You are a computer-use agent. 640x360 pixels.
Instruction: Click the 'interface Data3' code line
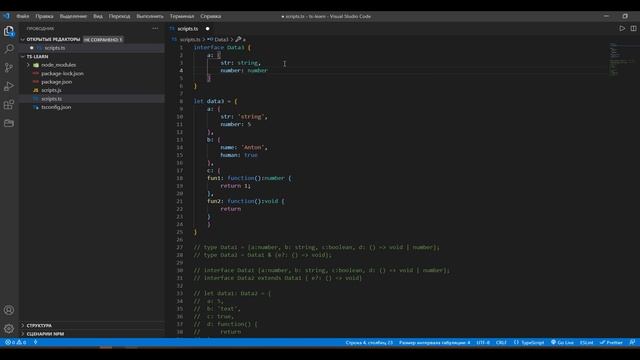pyautogui.click(x=222, y=47)
